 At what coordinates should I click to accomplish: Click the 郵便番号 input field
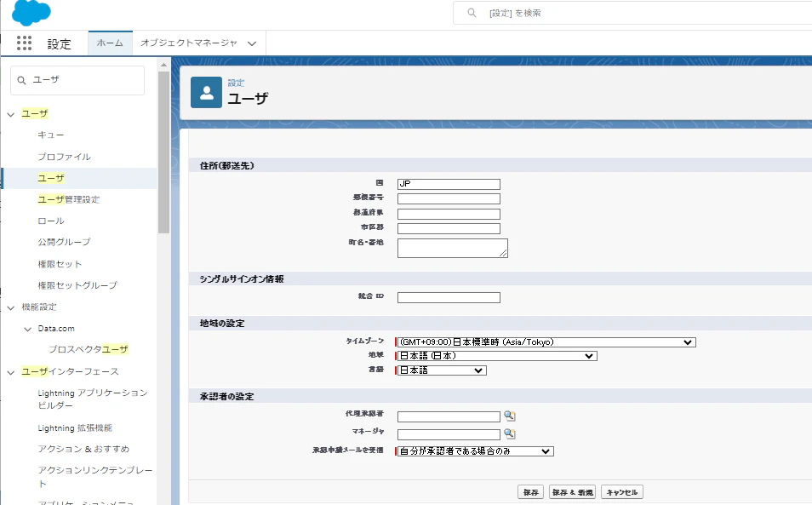click(x=449, y=199)
